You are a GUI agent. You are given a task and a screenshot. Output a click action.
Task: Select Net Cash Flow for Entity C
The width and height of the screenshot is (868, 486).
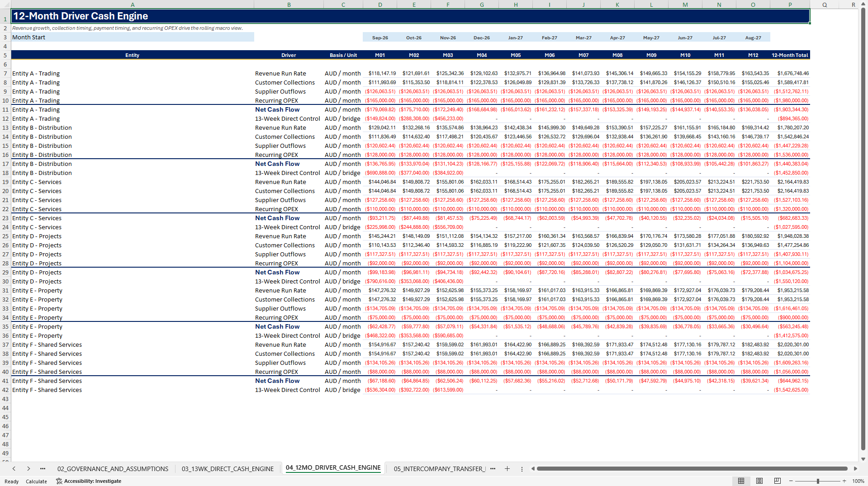pos(289,218)
